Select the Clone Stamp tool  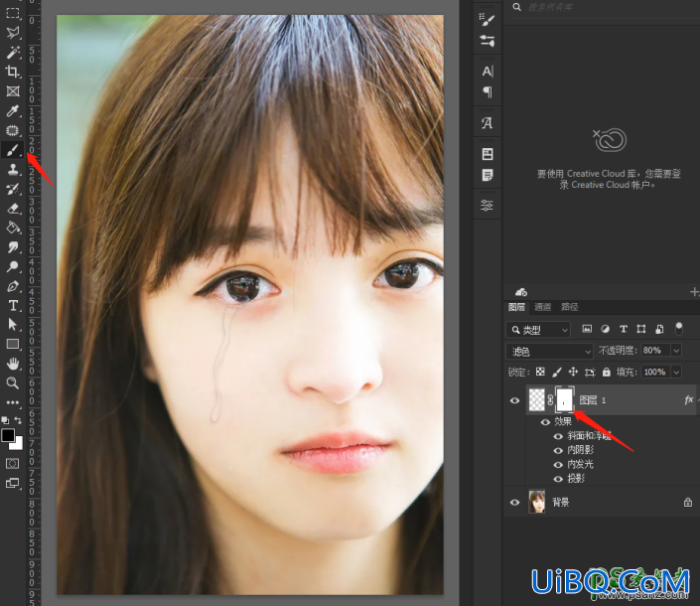pos(13,170)
